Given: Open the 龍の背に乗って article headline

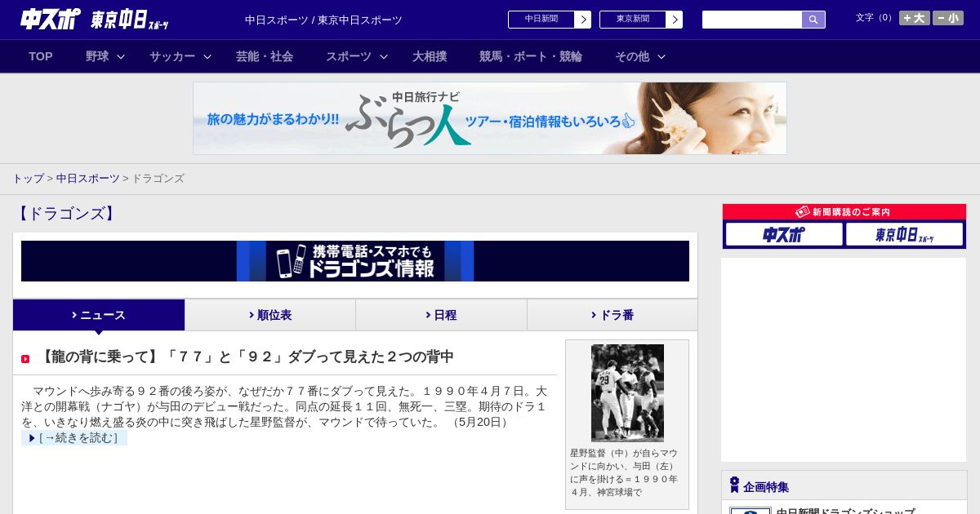Looking at the screenshot, I should pos(246,357).
